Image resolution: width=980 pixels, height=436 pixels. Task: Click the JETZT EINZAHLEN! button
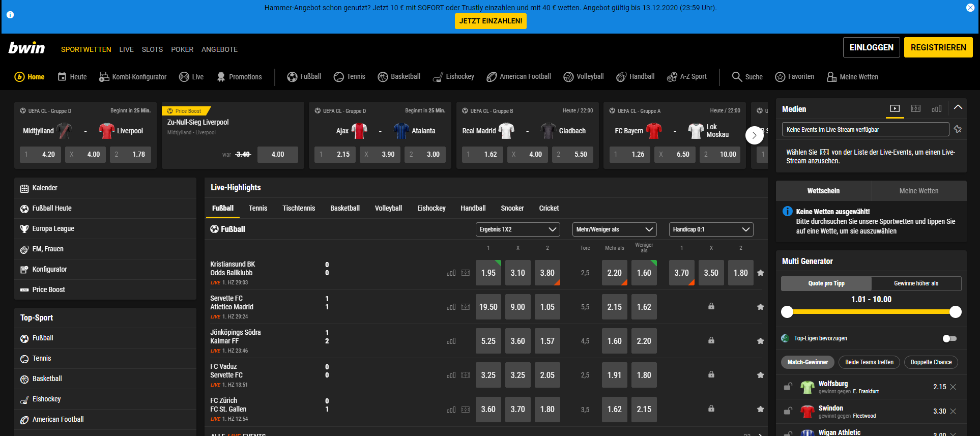point(491,21)
